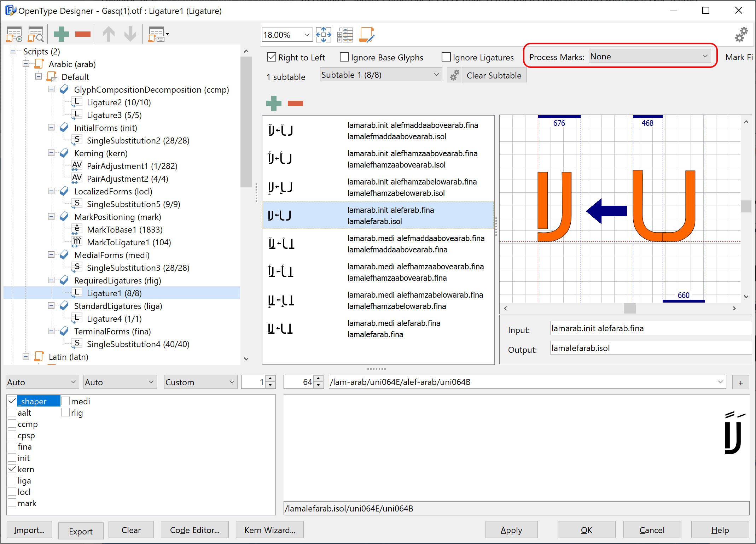Image resolution: width=756 pixels, height=544 pixels.
Task: Collapse the Scripts (2) tree node
Action: (13, 51)
